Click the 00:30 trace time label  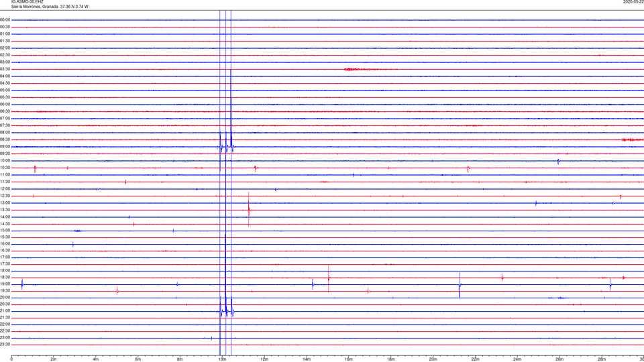click(5, 27)
